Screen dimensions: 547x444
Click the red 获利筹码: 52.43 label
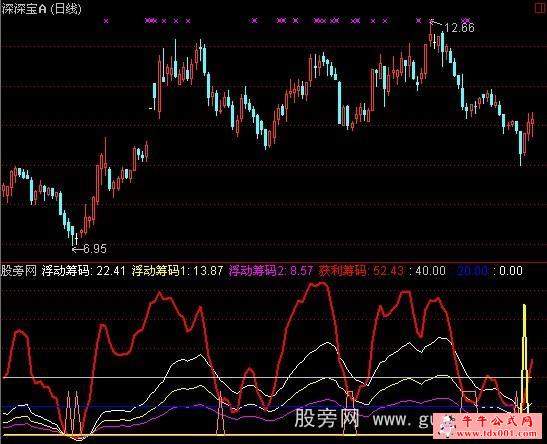[x=361, y=271]
